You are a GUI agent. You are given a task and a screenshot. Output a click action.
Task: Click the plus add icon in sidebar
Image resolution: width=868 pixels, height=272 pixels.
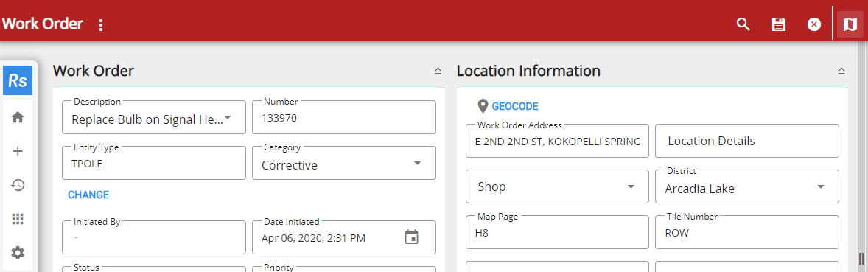tap(18, 151)
